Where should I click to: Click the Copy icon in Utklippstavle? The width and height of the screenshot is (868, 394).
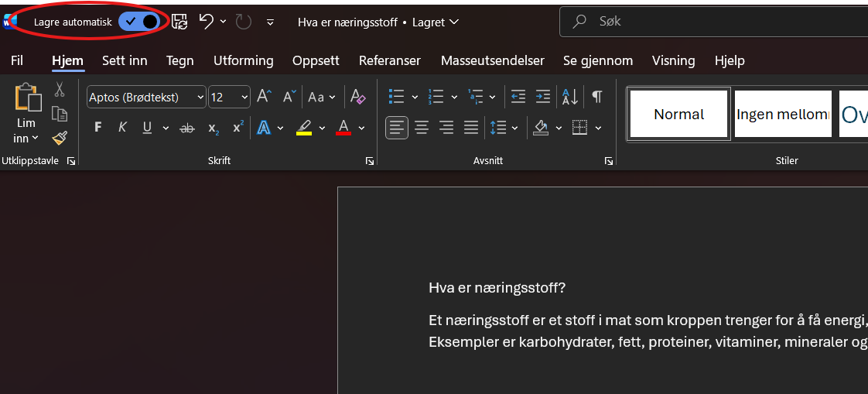pos(60,114)
